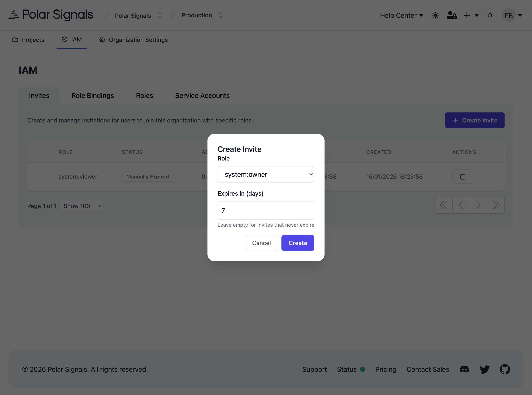The image size is (532, 395).
Task: Open Discord from the footer icon
Action: (464, 369)
